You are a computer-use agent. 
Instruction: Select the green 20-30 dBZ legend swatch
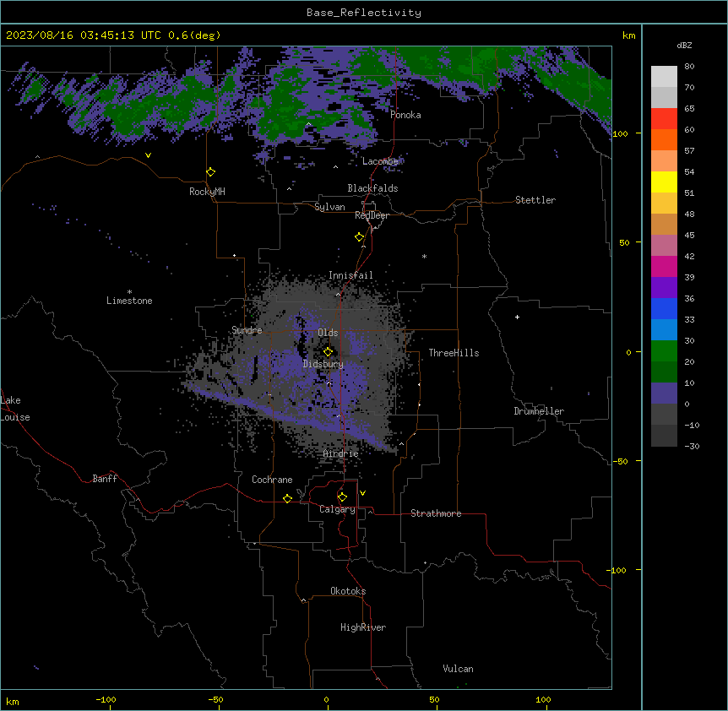coord(664,351)
